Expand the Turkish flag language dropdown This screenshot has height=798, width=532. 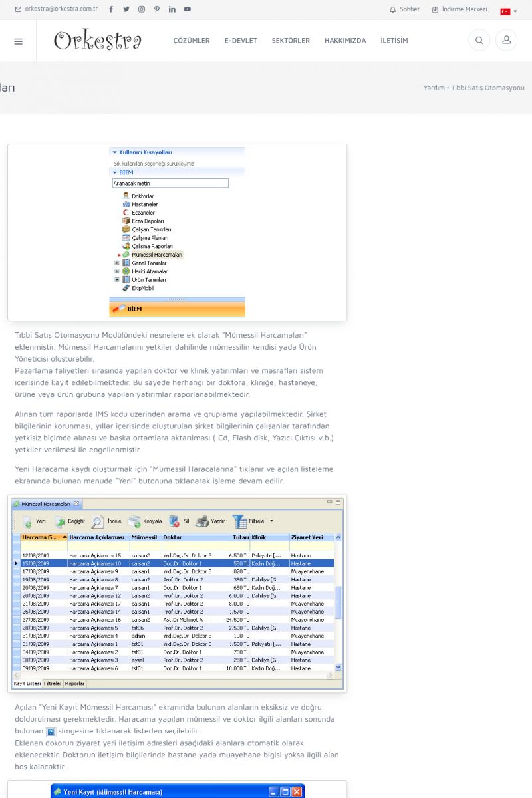coord(508,11)
